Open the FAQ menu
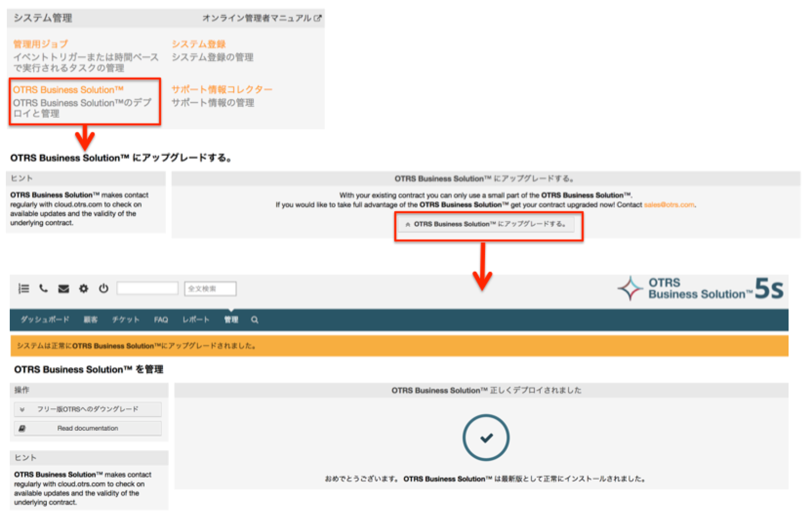The width and height of the screenshot is (812, 520). click(x=161, y=320)
